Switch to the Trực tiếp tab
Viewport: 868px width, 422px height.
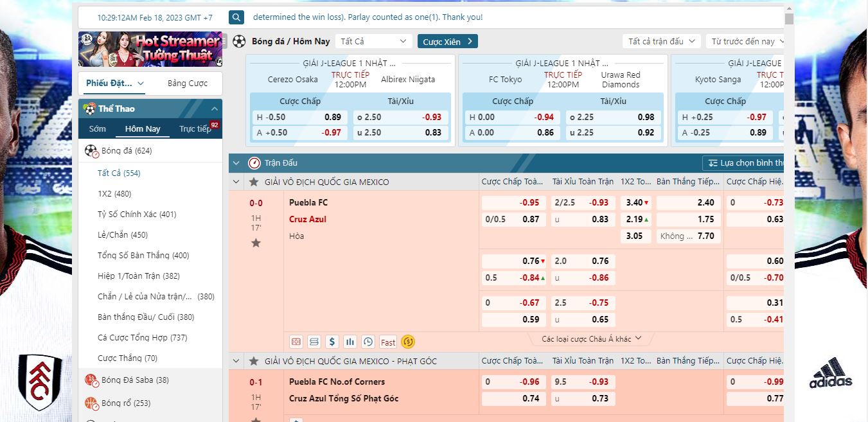pyautogui.click(x=195, y=128)
